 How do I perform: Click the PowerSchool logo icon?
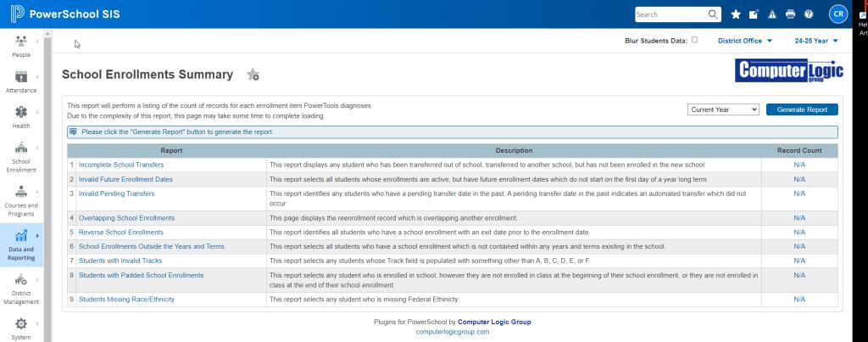(x=17, y=14)
